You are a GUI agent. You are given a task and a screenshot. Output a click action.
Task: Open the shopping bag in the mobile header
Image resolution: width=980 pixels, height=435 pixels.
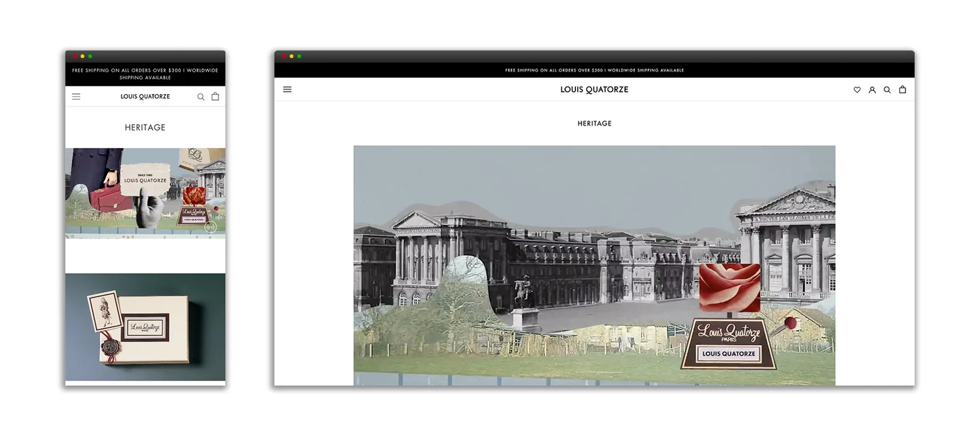click(x=215, y=97)
